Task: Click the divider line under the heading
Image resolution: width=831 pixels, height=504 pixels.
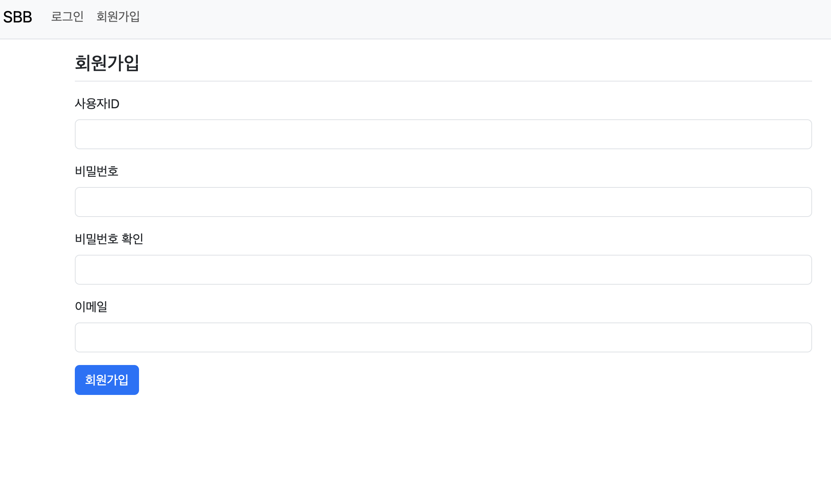Action: coord(443,81)
